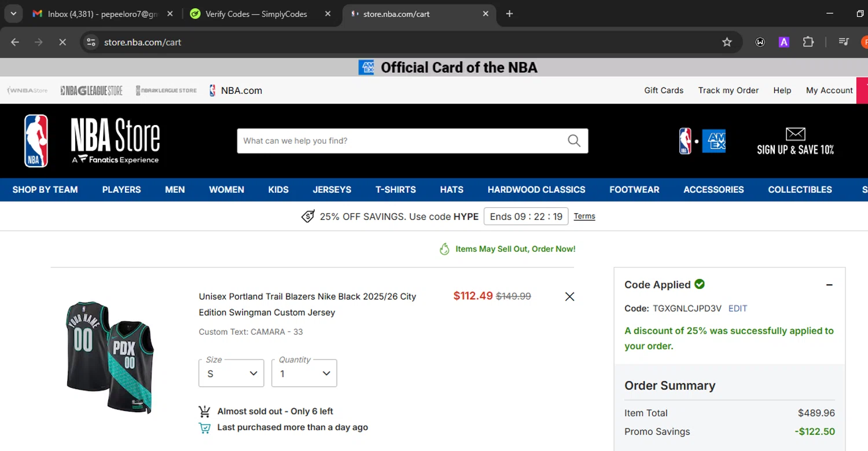The height and width of the screenshot is (451, 868).
Task: Close the store.nba.com/cart tab
Action: click(x=486, y=14)
